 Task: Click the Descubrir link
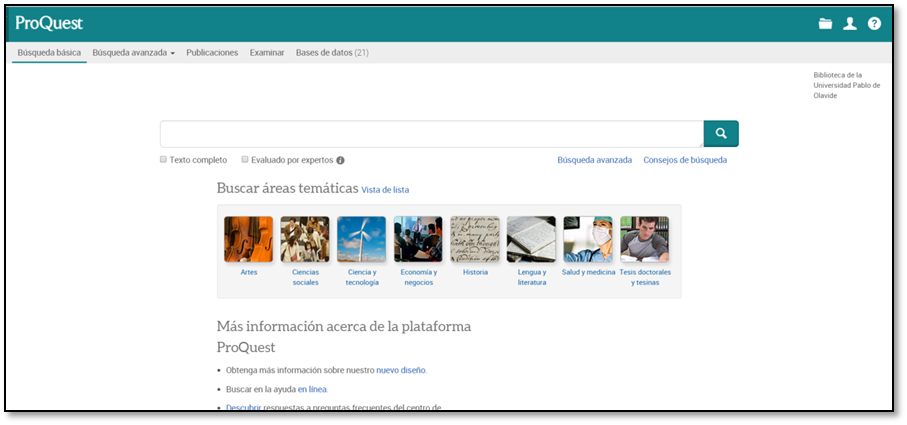[244, 408]
